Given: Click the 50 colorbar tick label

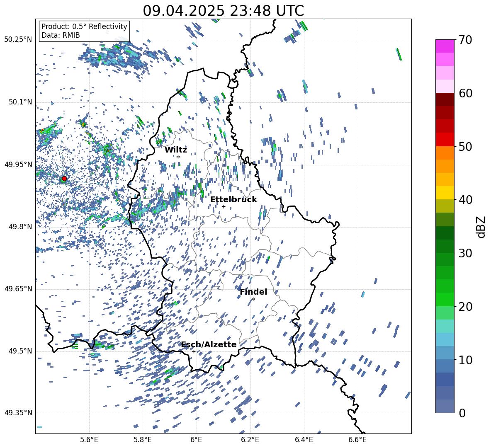Looking at the screenshot, I should click(x=465, y=146).
